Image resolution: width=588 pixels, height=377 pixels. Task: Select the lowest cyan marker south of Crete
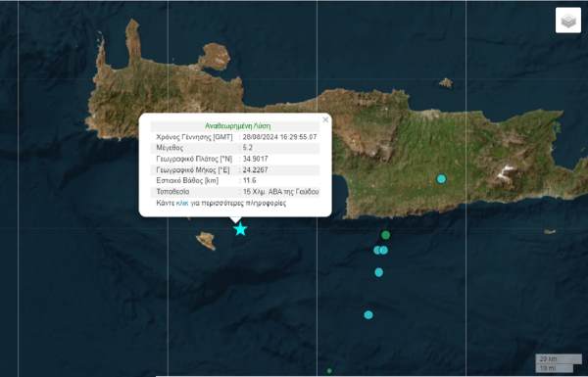(x=368, y=314)
